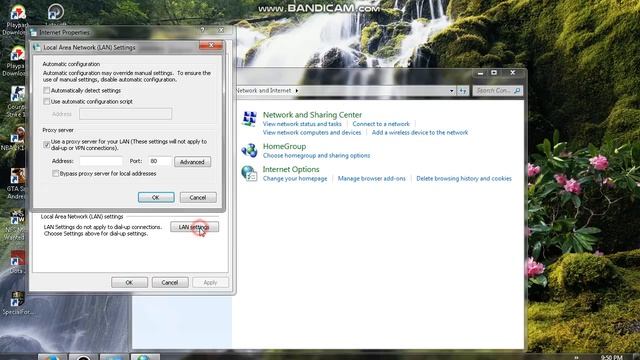The image size is (640, 360).
Task: Select the upper Playpad Download desktop shortcut
Action: click(x=16, y=20)
